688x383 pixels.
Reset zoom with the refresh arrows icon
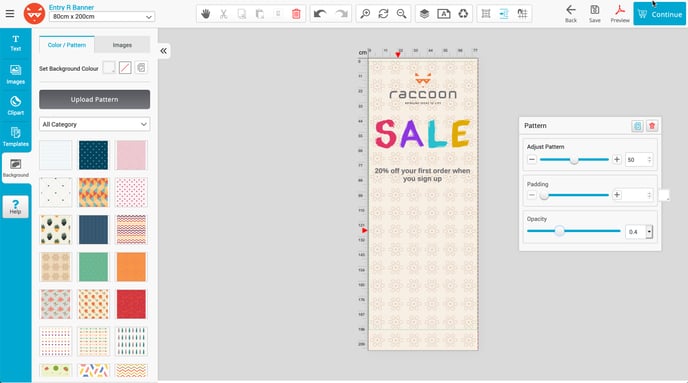click(383, 14)
